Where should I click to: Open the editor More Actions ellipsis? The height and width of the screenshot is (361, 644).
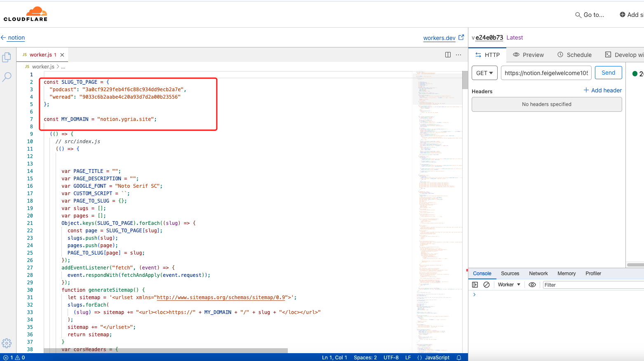click(458, 55)
